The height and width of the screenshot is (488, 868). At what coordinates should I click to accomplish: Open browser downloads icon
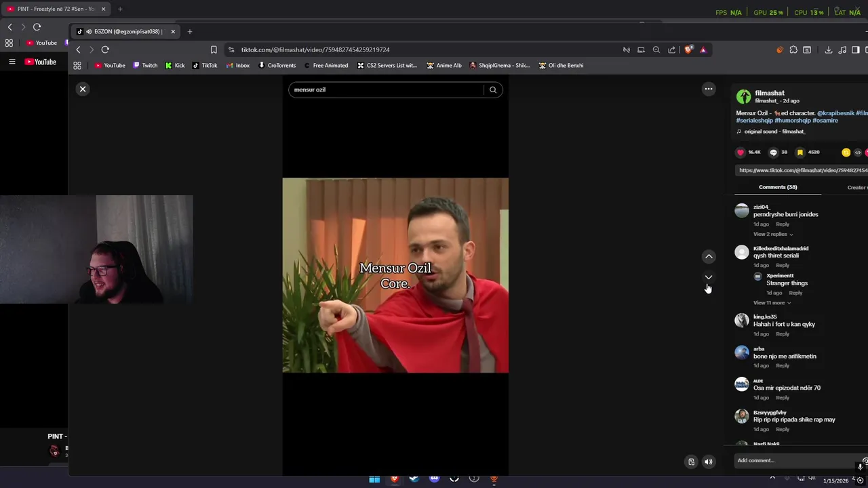pyautogui.click(x=829, y=49)
